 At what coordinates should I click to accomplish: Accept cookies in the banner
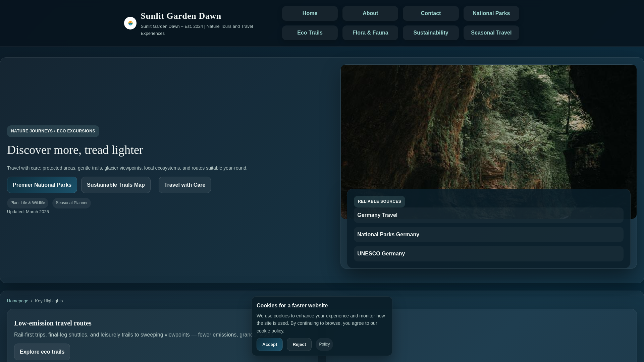[x=269, y=345]
